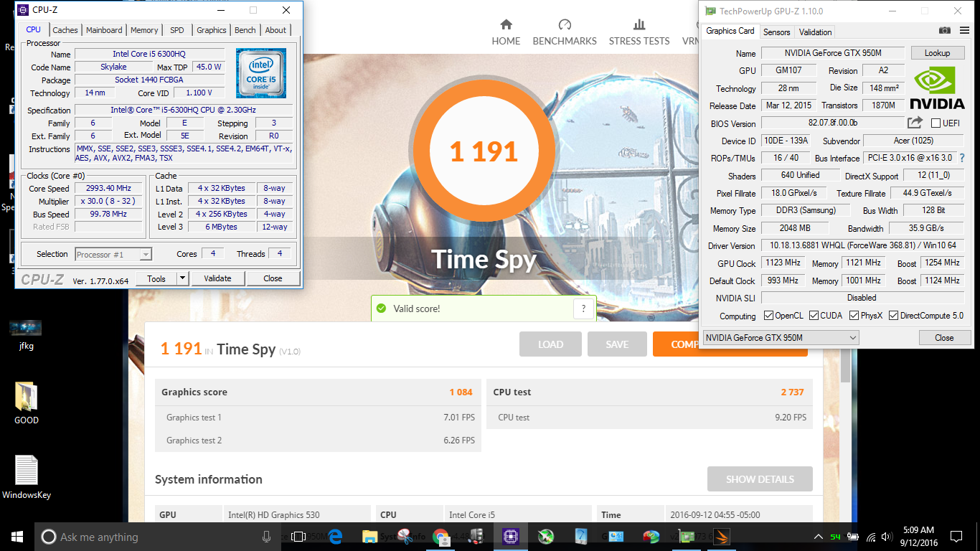Click the GPU-Z screenshot camera icon
This screenshot has width=980, height=551.
(945, 30)
